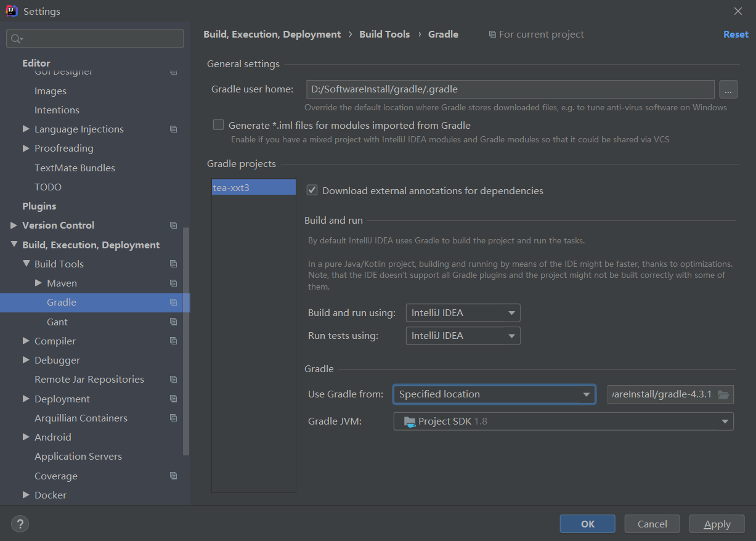Open the Run tests using dropdown

point(463,336)
